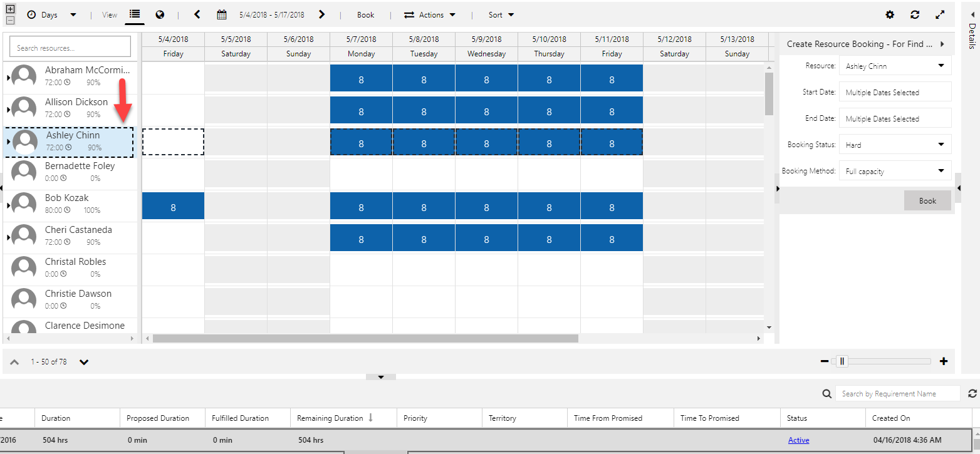Open schedule board settings gear
980x454 pixels.
pyautogui.click(x=890, y=14)
